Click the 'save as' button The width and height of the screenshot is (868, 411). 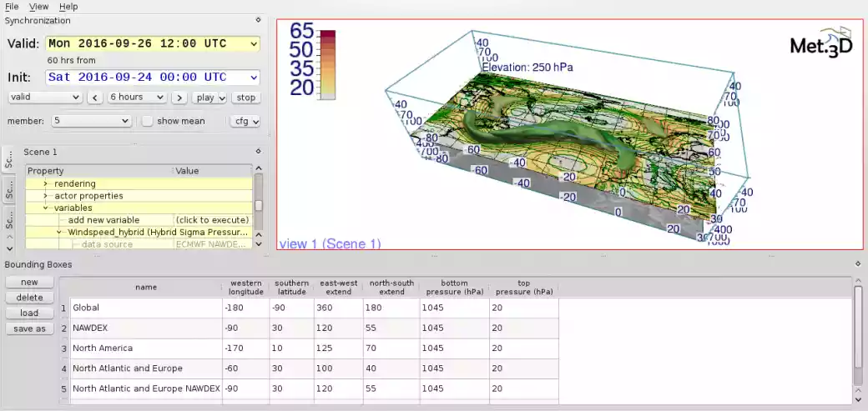pos(29,328)
